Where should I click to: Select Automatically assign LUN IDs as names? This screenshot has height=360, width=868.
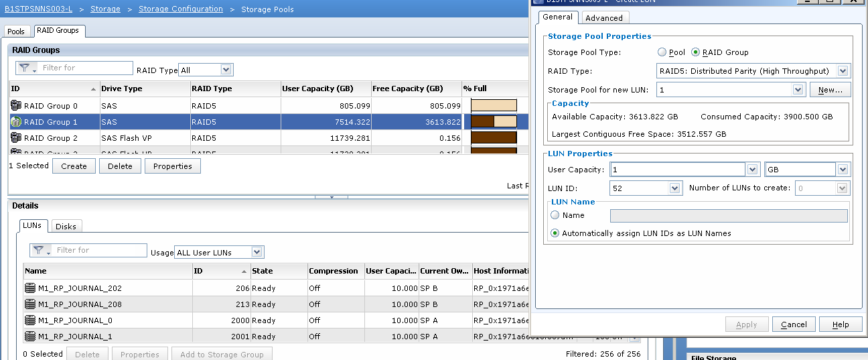pyautogui.click(x=555, y=233)
